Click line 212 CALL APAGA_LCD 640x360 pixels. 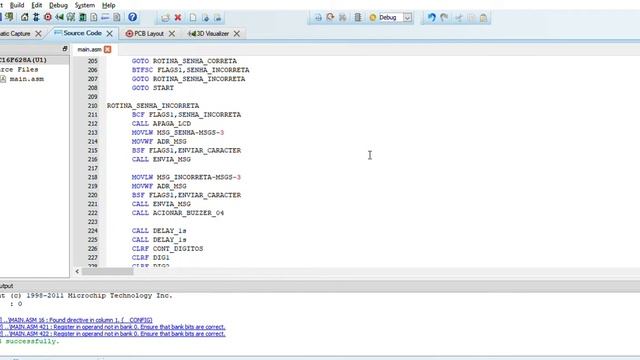tap(161, 124)
